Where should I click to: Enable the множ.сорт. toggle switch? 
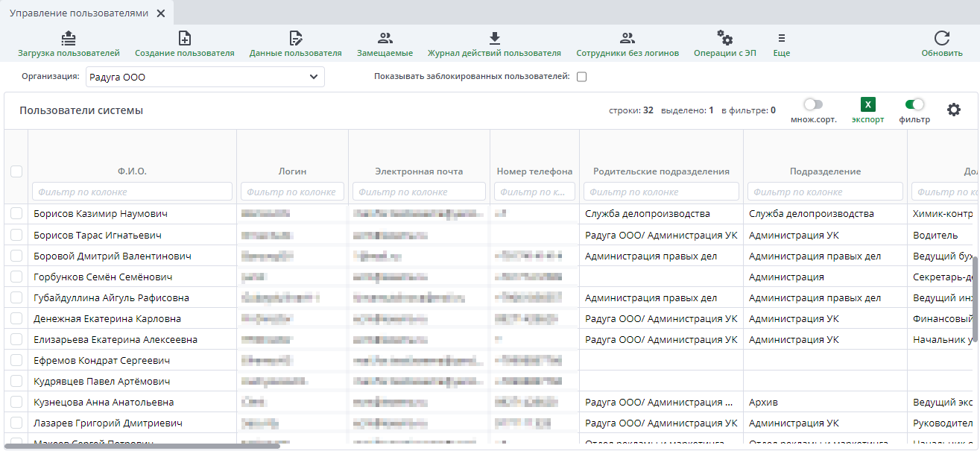[813, 105]
